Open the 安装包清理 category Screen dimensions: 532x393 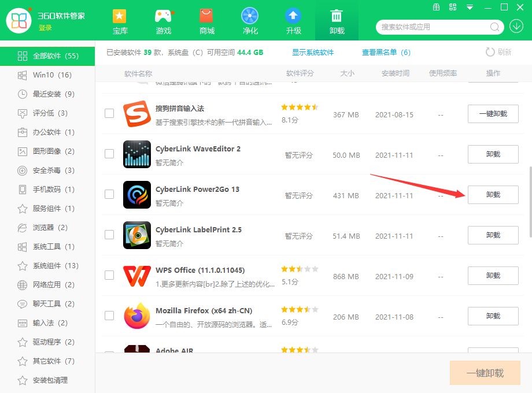[47, 380]
